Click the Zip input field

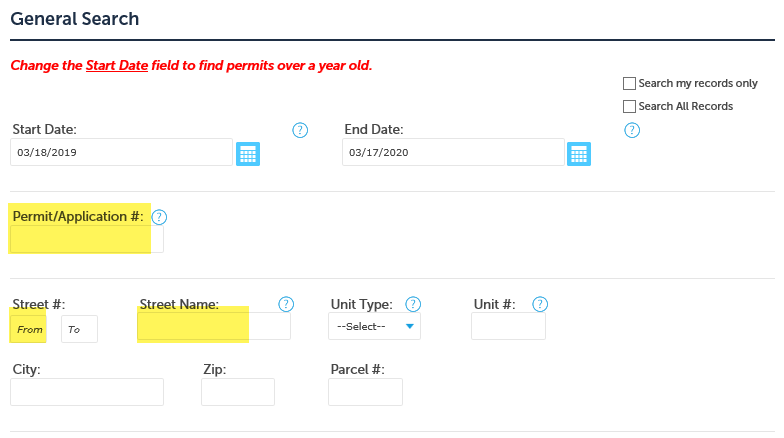(x=237, y=392)
